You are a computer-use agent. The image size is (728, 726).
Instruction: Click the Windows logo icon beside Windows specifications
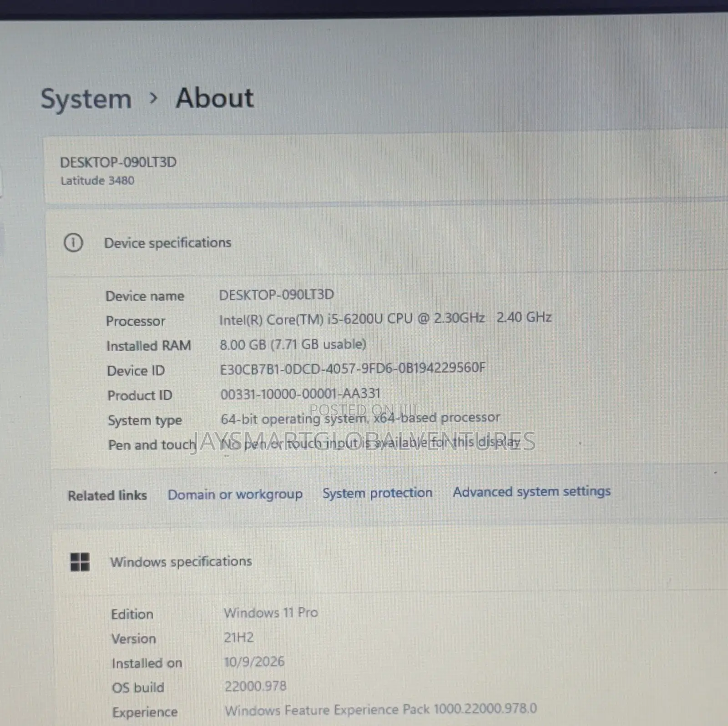tap(80, 562)
